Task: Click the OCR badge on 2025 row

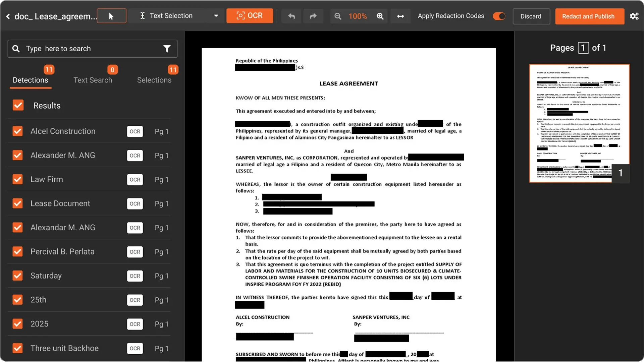Action: (135, 324)
